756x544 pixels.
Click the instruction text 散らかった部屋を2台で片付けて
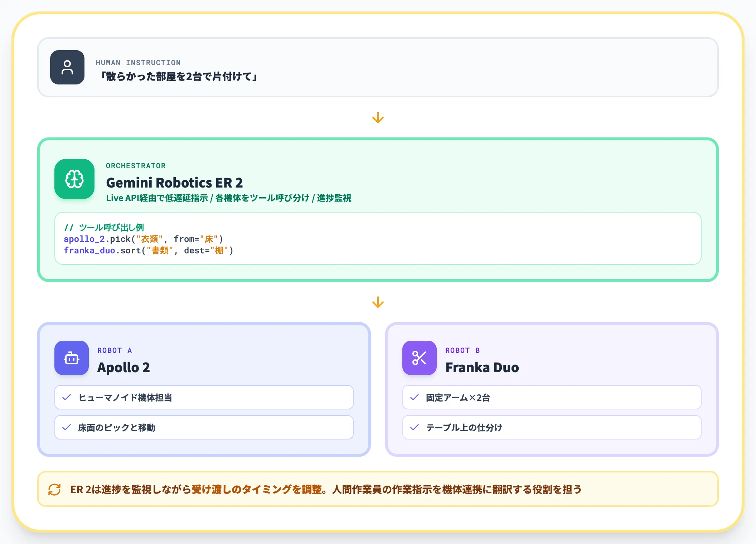point(178,77)
